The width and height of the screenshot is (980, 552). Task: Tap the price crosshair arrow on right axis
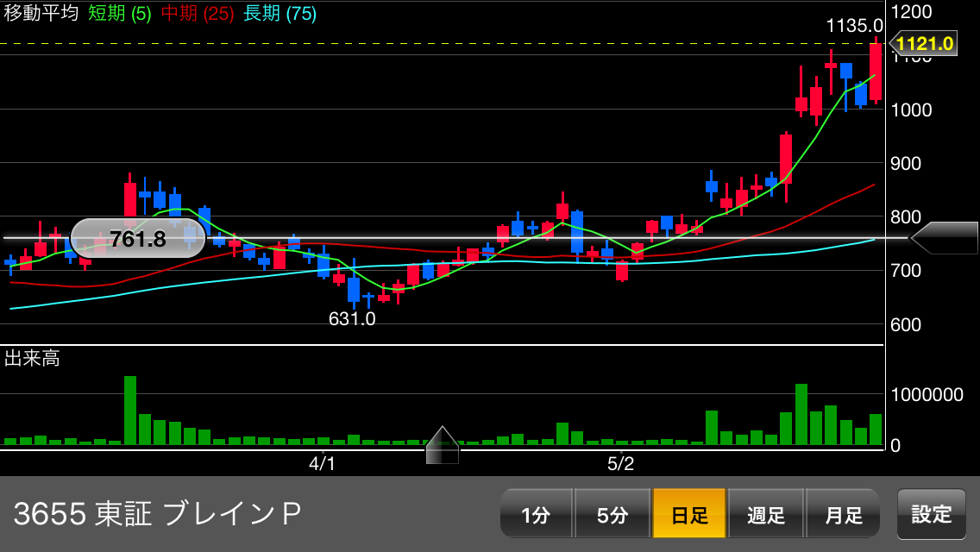click(x=944, y=238)
